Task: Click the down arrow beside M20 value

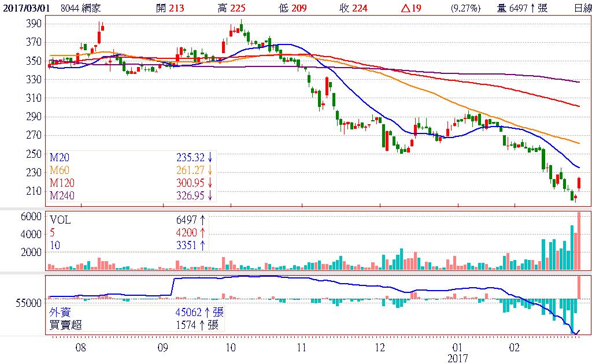Action: (x=210, y=158)
